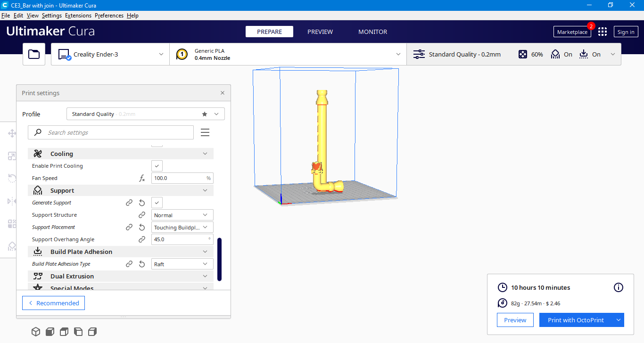
Task: Switch to Recommended settings mode
Action: click(x=53, y=303)
